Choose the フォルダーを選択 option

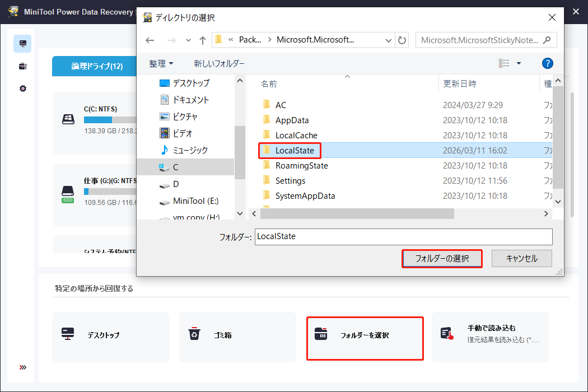(365, 338)
